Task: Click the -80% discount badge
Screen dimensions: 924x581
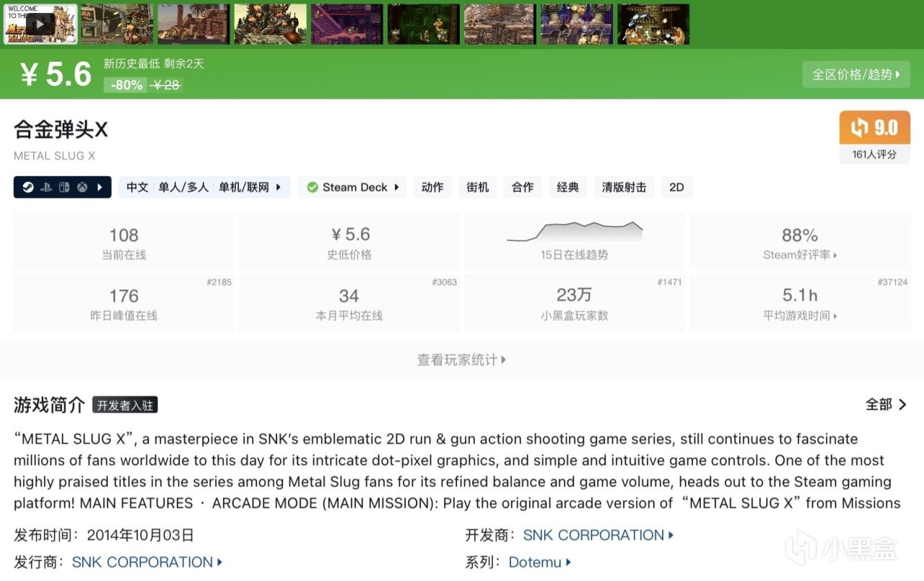Action: tap(127, 85)
